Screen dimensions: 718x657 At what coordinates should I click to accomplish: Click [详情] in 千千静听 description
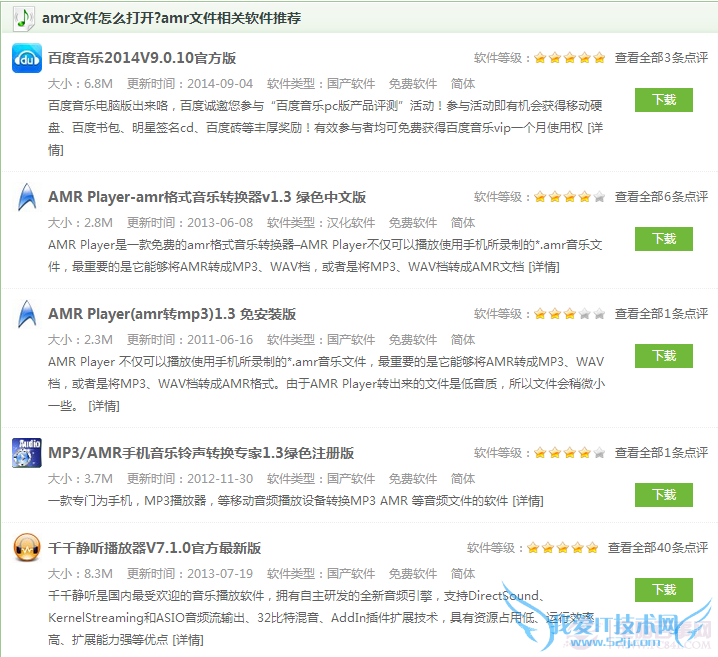coord(188,640)
